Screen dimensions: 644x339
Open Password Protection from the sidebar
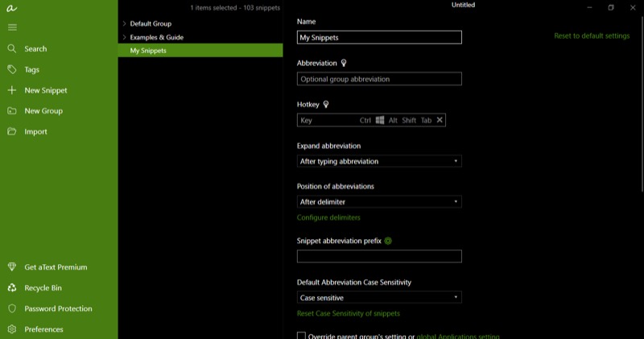pyautogui.click(x=59, y=308)
